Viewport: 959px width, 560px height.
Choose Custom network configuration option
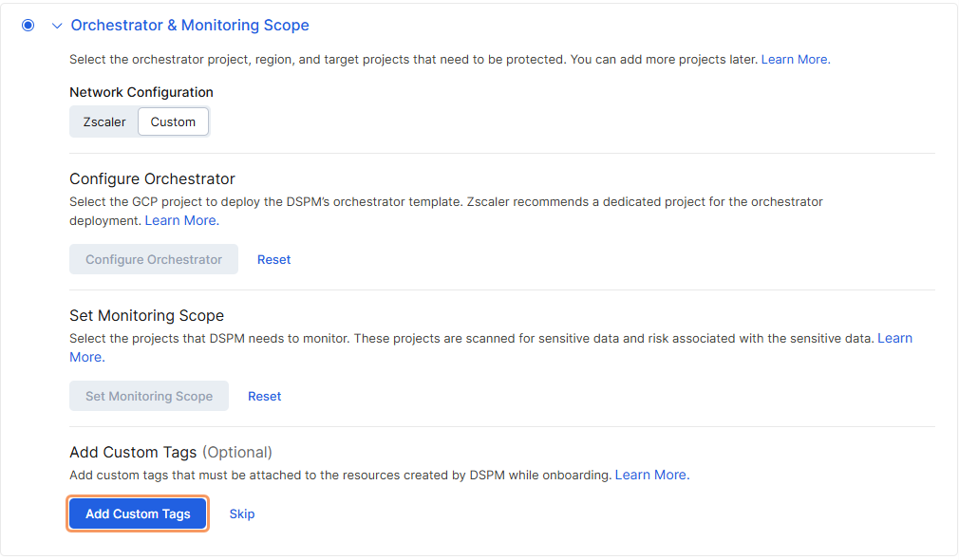173,121
